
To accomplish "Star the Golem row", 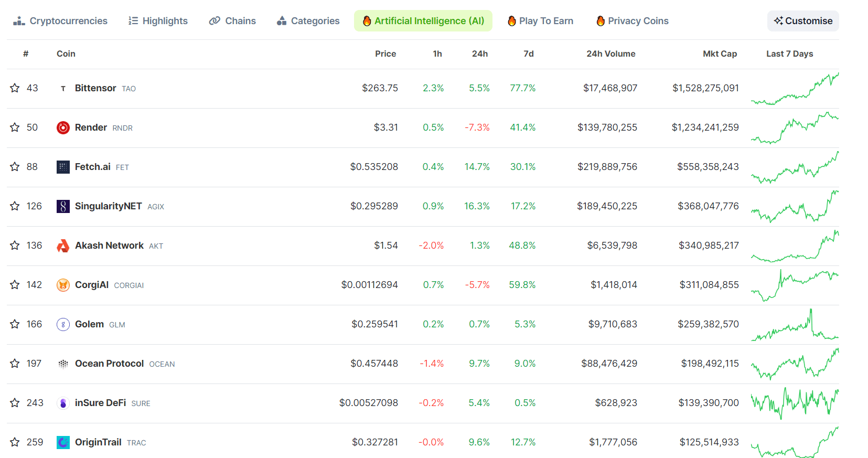I will coord(15,324).
